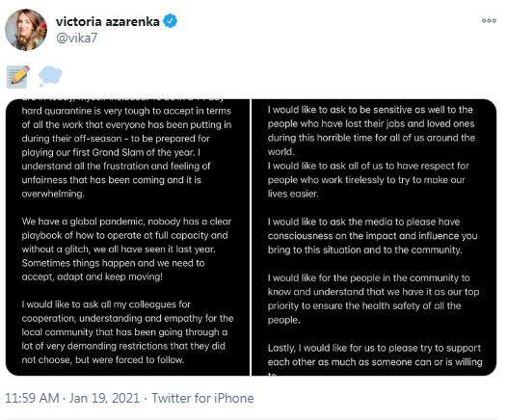507x420 pixels.
Task: Click the Jan 19, 2021 date
Action: point(104,398)
